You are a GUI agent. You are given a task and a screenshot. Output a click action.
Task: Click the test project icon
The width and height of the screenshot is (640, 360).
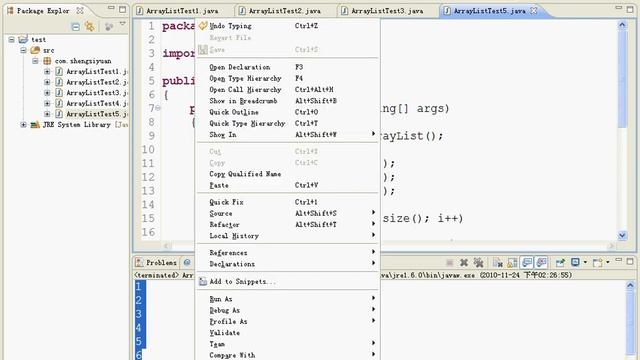coord(23,40)
